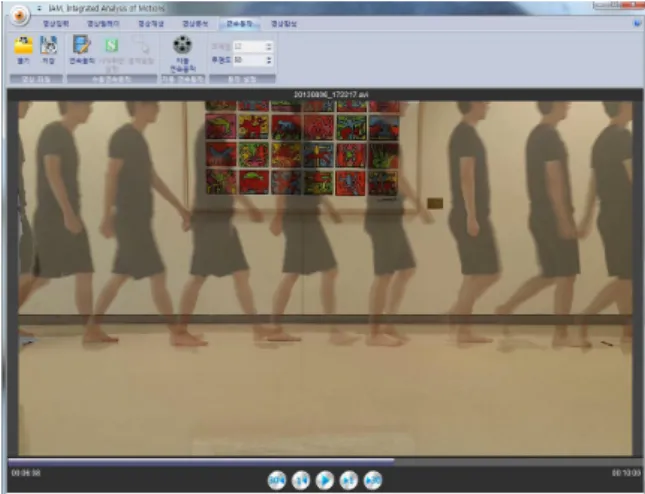Click the film reel automatic 연속동작 icon
The image size is (645, 494).
click(183, 45)
